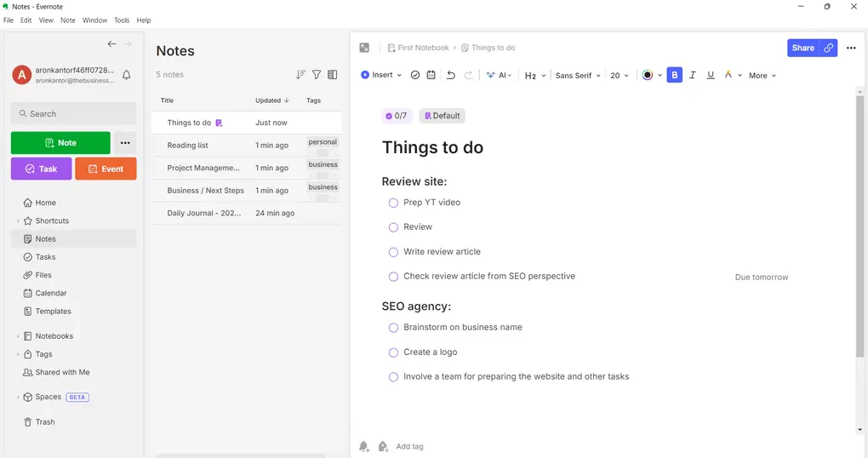Apply underline formatting
Viewport: 868px width, 458px height.
[x=711, y=75]
